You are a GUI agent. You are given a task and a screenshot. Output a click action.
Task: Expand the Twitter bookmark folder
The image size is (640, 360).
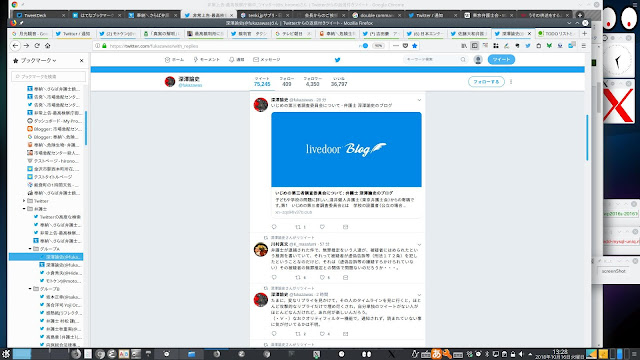24,201
